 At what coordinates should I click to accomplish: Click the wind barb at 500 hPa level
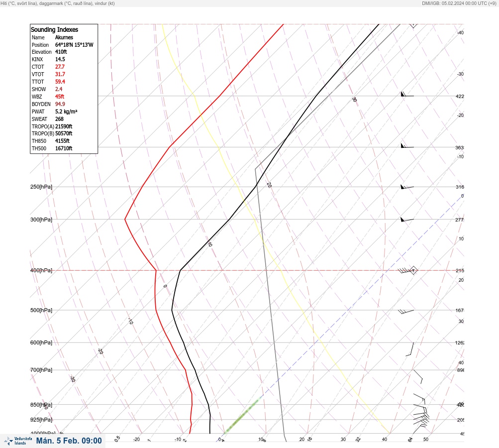click(406, 311)
